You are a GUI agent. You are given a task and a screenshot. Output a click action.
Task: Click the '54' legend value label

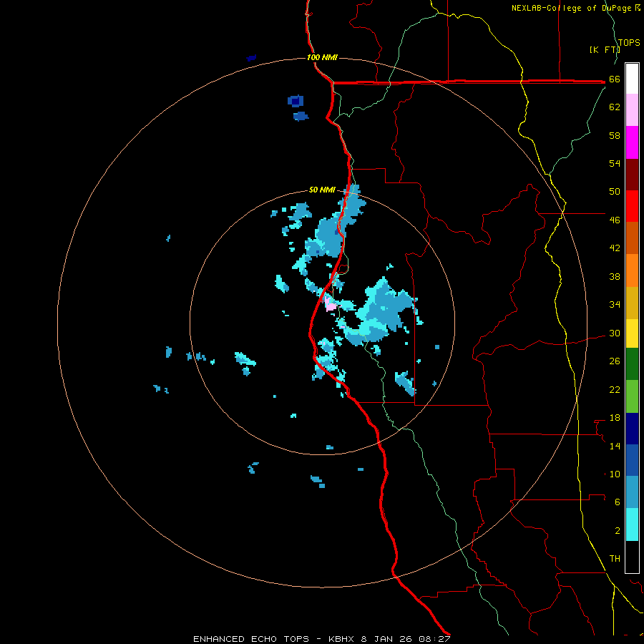tap(615, 163)
